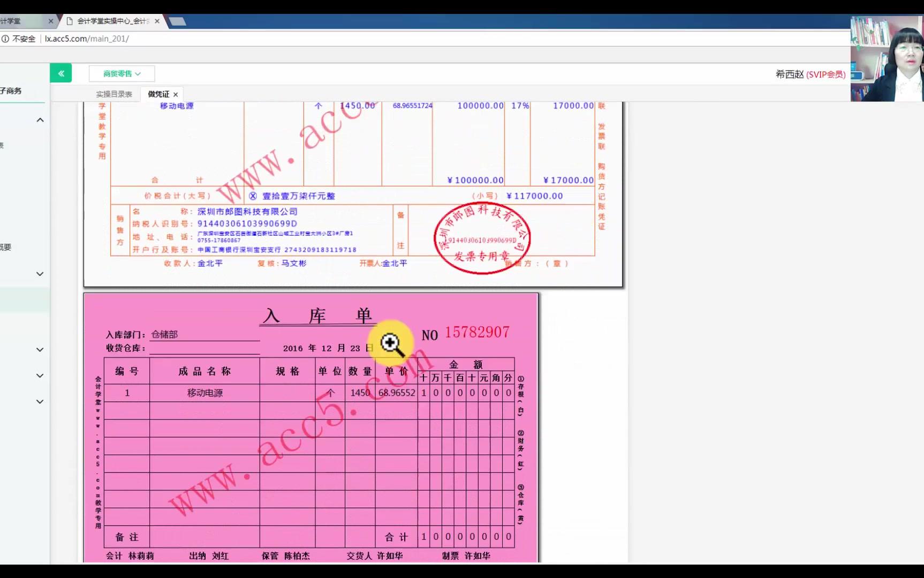Click 保管 陈柏杰 signature
924x578 pixels.
[286, 556]
